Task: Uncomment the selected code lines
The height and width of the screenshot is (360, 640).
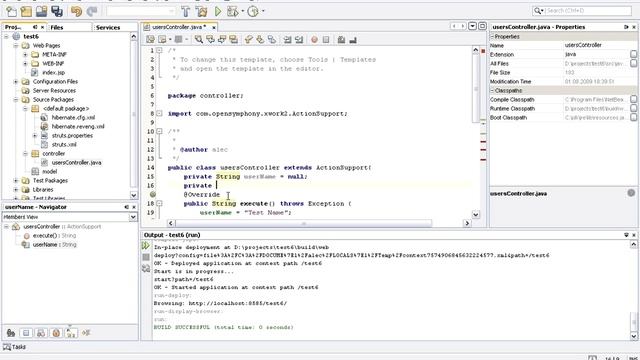Action: (353, 39)
